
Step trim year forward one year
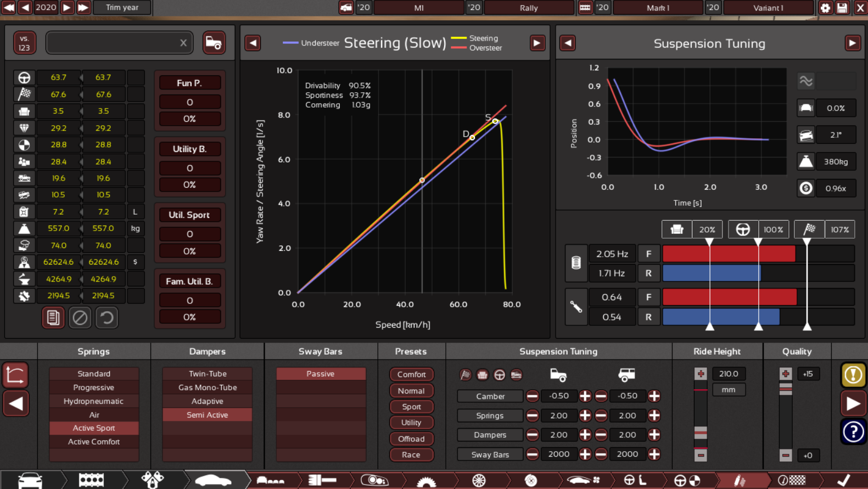(x=67, y=8)
